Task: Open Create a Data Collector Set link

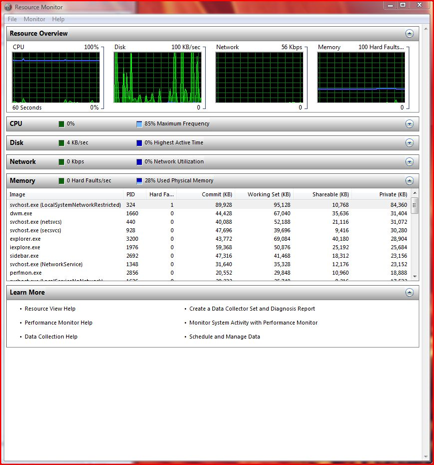Action: 252,309
